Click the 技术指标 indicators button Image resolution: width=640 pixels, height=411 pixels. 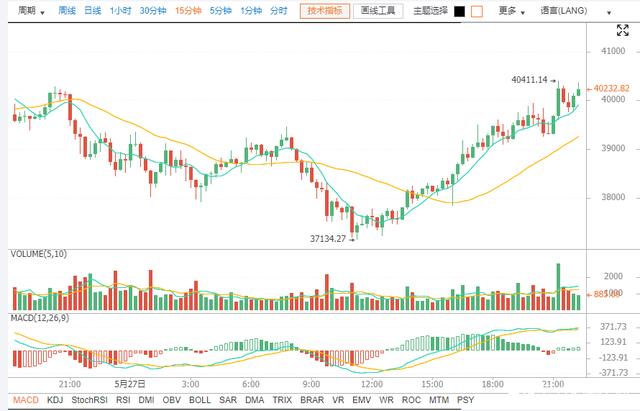coord(325,11)
